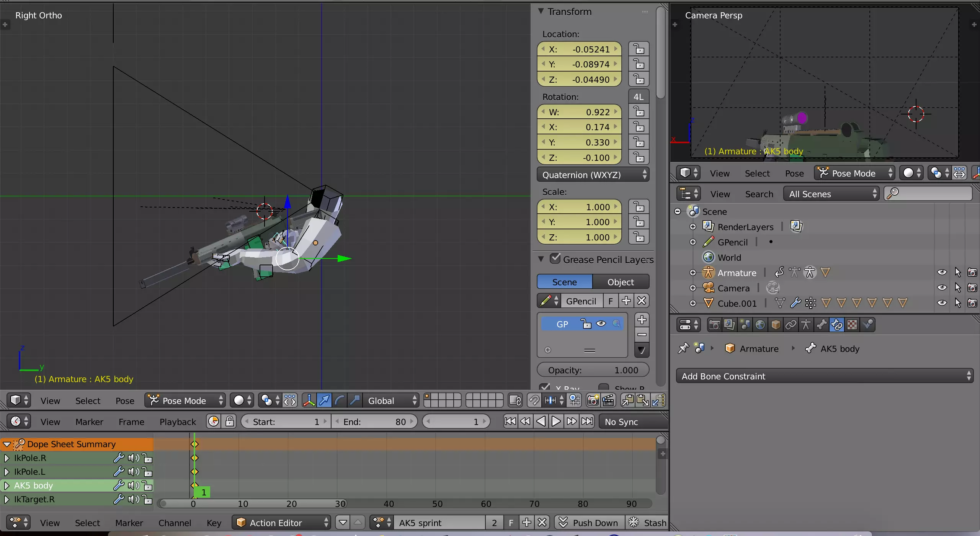Screen dimensions: 980x536
Task: Expand the IkPole.R channel
Action: (7, 458)
